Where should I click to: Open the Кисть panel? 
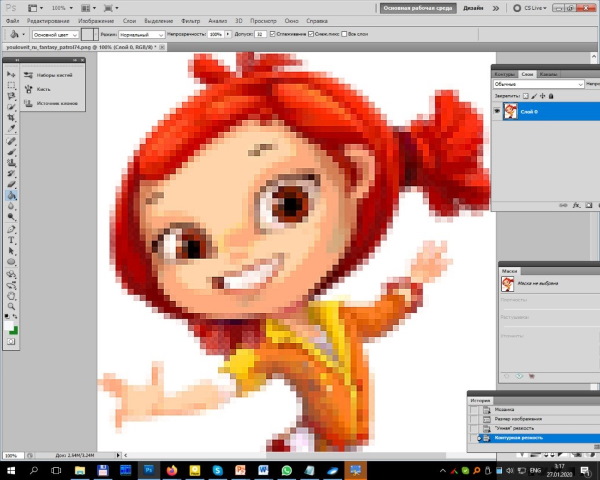pyautogui.click(x=38, y=89)
